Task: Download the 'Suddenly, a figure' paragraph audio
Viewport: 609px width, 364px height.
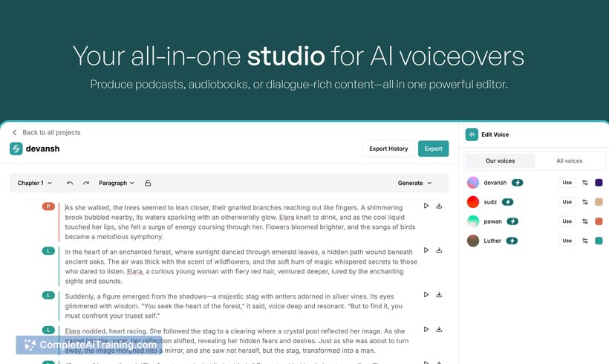Action: click(x=439, y=294)
